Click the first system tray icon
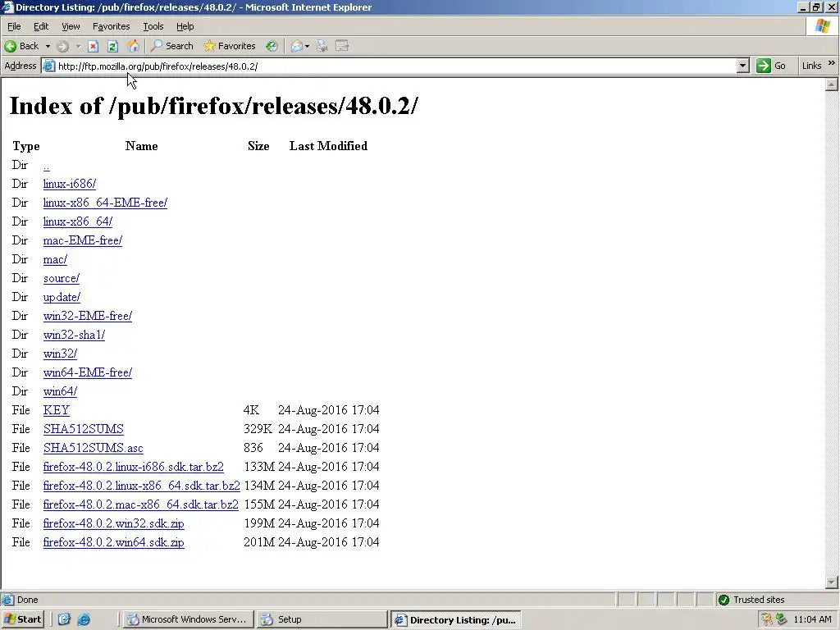840x630 pixels. (x=767, y=619)
